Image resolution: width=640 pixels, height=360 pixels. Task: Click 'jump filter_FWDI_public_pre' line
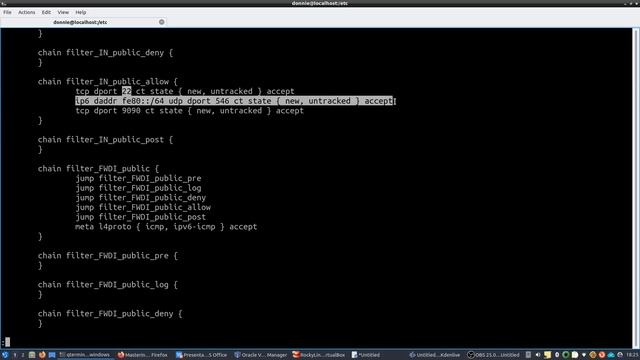click(x=138, y=178)
